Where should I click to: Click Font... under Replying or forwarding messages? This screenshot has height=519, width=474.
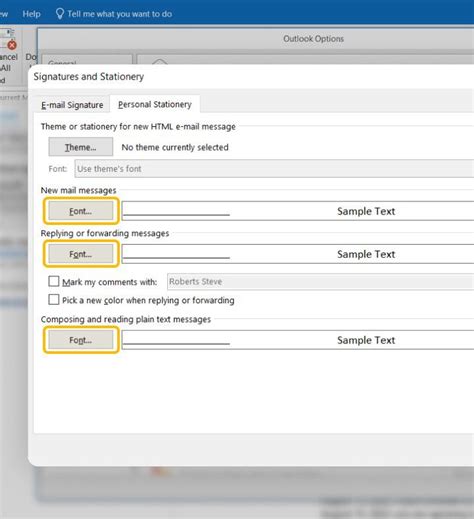pos(81,254)
